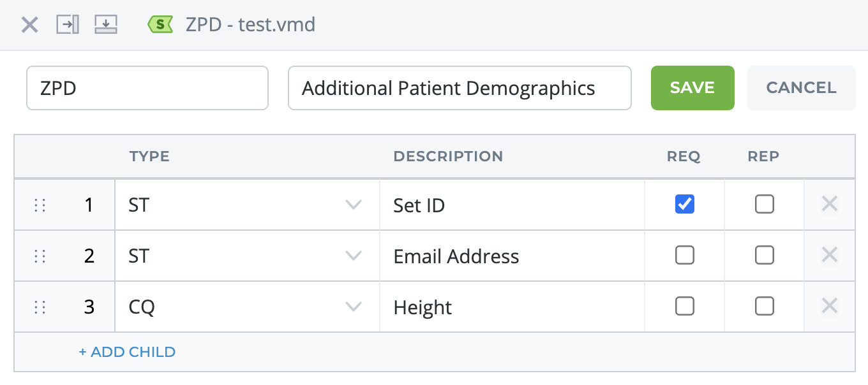
Task: Close the ZPD editor panel with X icon
Action: pyautogui.click(x=29, y=25)
